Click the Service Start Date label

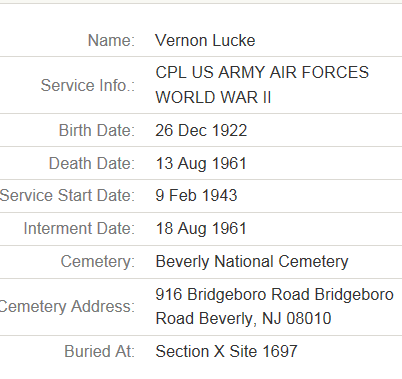67,195
